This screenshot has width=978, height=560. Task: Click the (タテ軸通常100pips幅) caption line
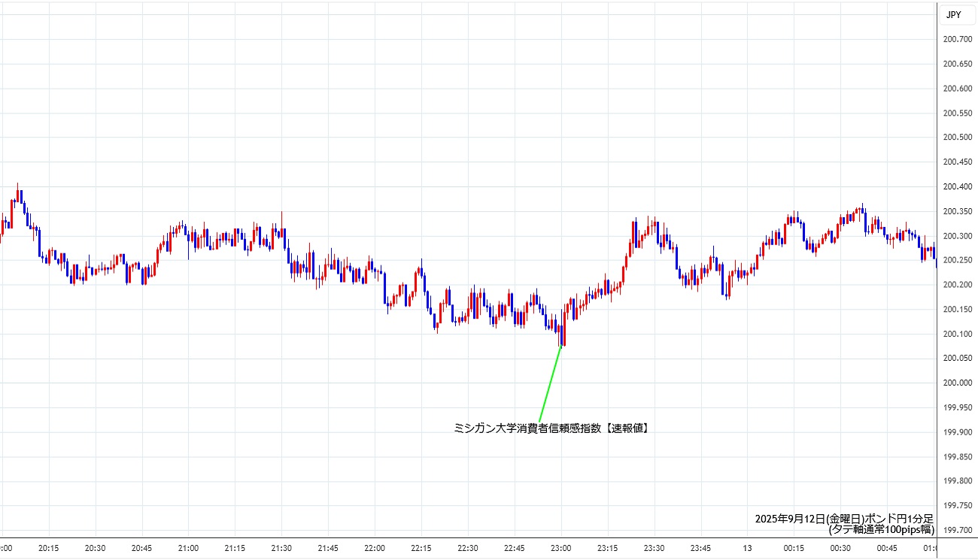[881, 529]
